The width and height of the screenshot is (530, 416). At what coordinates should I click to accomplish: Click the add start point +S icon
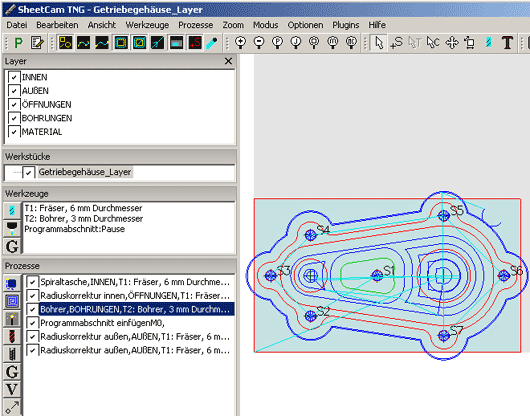(396, 43)
